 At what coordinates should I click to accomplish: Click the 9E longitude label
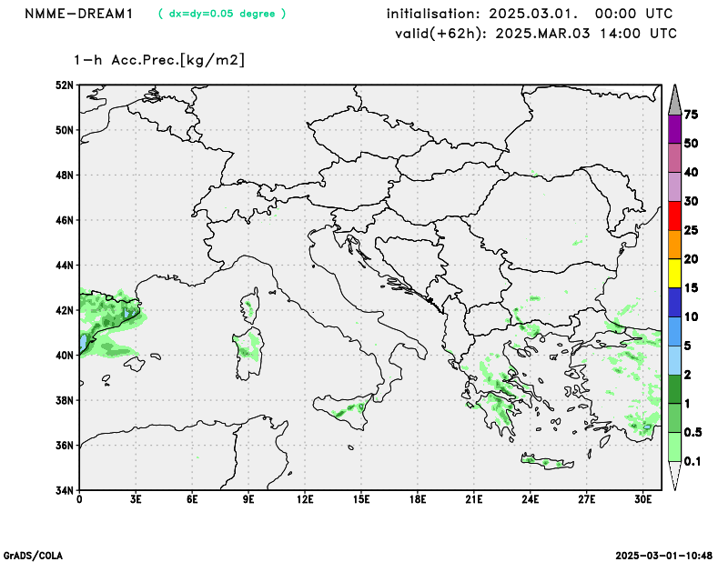tap(248, 500)
